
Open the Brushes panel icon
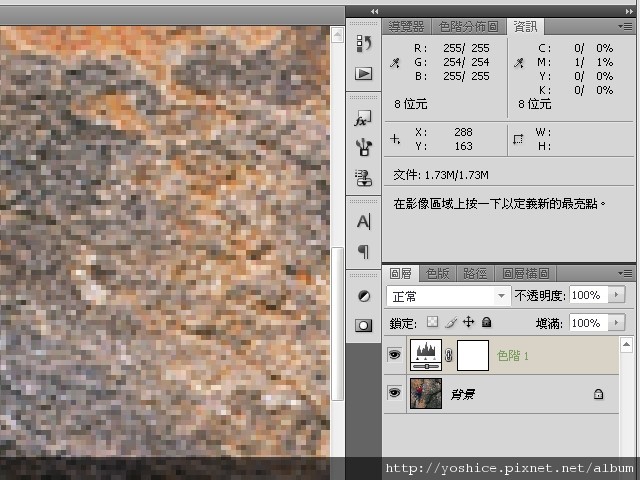pyautogui.click(x=363, y=147)
